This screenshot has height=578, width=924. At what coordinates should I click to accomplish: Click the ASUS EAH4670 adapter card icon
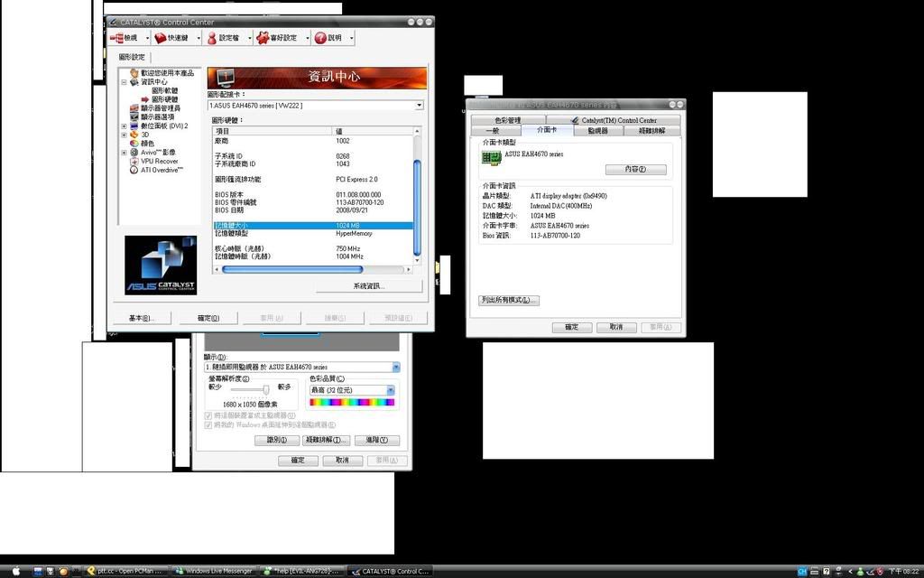click(x=491, y=157)
